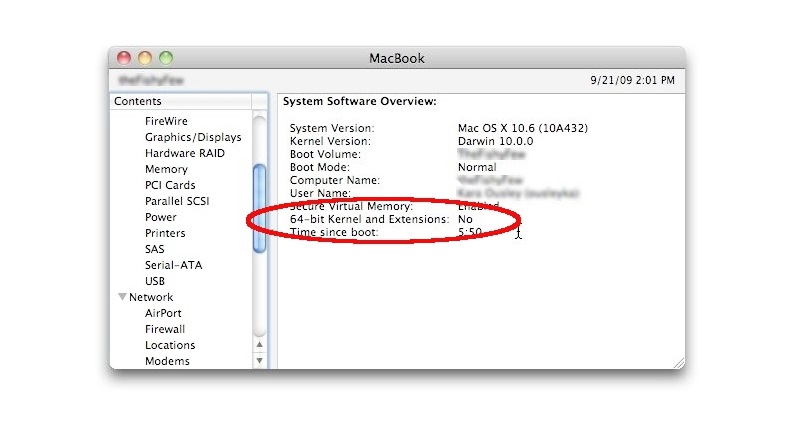Collapse the Network disclosure triangle
788x443 pixels.
tap(122, 297)
